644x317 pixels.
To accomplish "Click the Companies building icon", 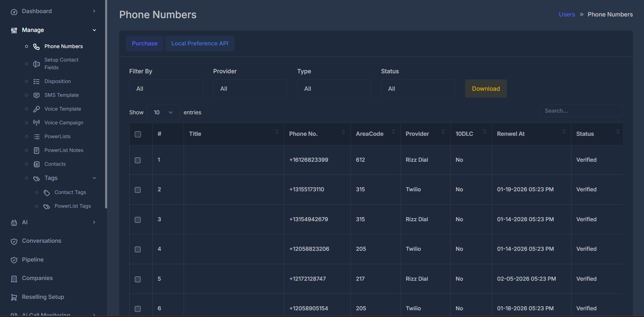I will (x=14, y=278).
